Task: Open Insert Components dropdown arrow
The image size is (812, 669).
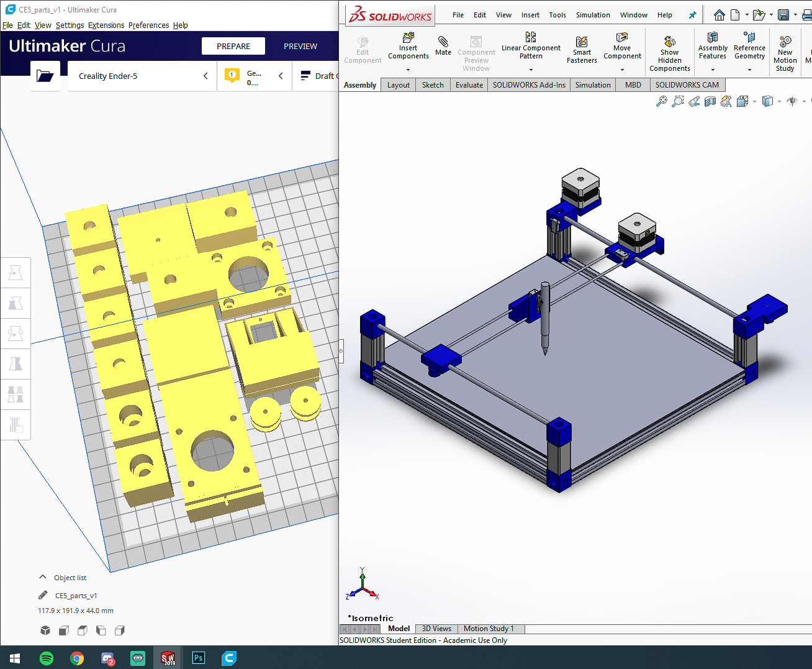Action: (x=408, y=70)
